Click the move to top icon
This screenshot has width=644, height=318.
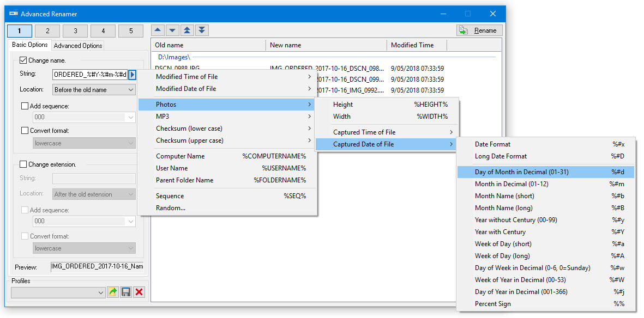point(187,30)
